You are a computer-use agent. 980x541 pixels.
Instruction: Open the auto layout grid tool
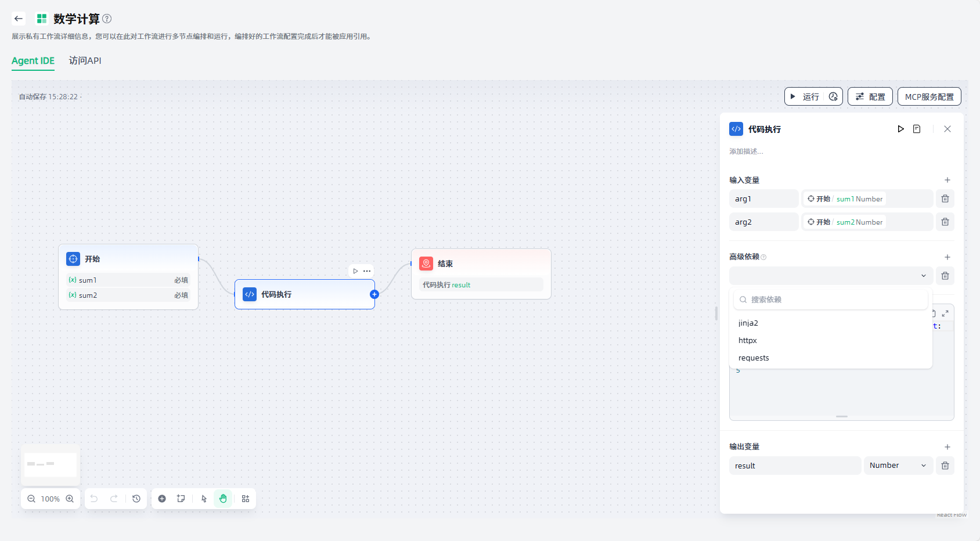point(246,499)
